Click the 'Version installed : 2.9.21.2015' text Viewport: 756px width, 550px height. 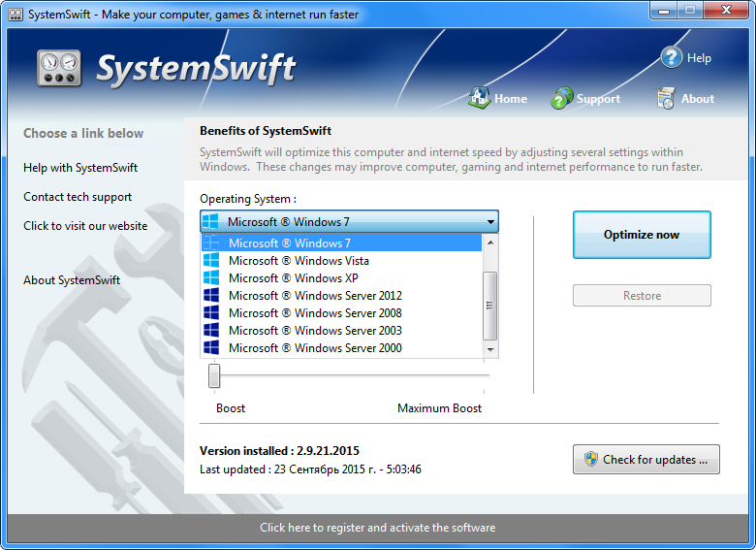(x=280, y=451)
